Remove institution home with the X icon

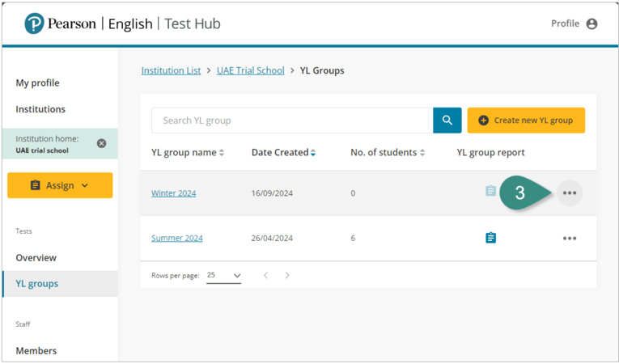tap(101, 143)
